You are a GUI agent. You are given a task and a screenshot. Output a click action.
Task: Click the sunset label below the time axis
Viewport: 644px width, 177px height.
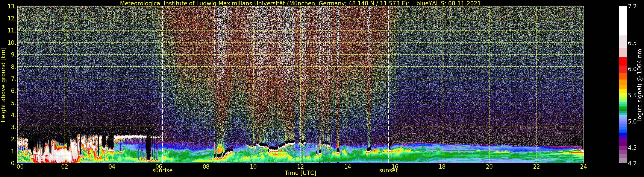388,171
